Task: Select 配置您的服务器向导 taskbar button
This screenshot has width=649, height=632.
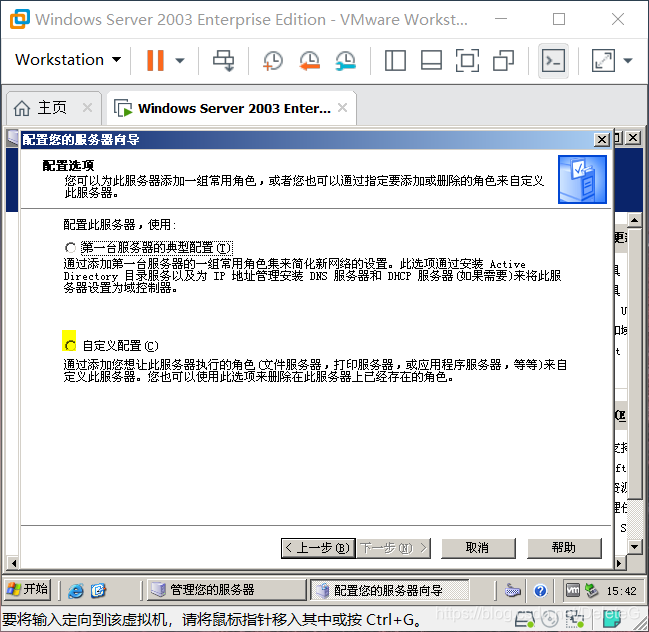Action: (389, 590)
